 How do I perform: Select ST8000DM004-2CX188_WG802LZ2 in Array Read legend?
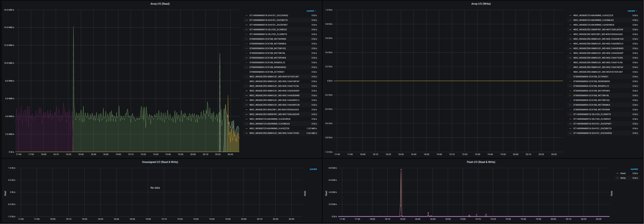267,62
